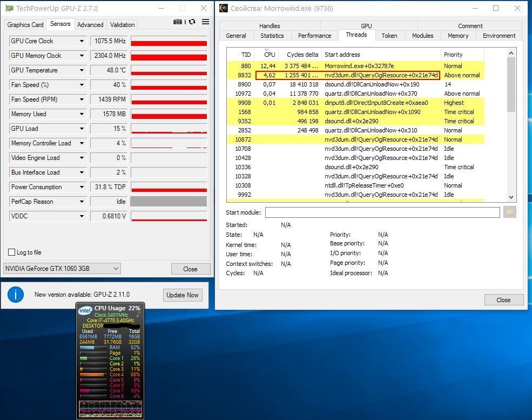Click the GPU-Z Close button

click(x=190, y=269)
